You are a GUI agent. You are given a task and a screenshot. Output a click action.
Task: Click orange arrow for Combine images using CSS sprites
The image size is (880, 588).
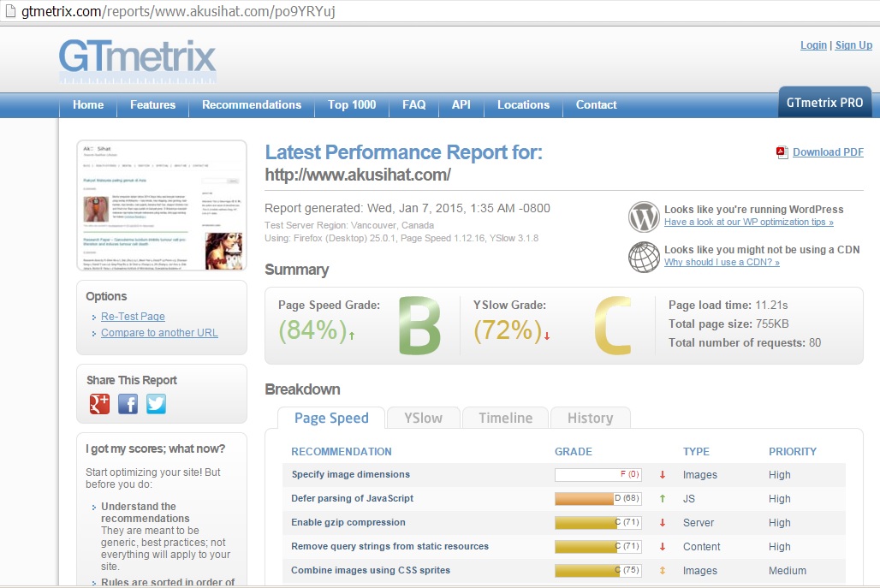click(663, 570)
